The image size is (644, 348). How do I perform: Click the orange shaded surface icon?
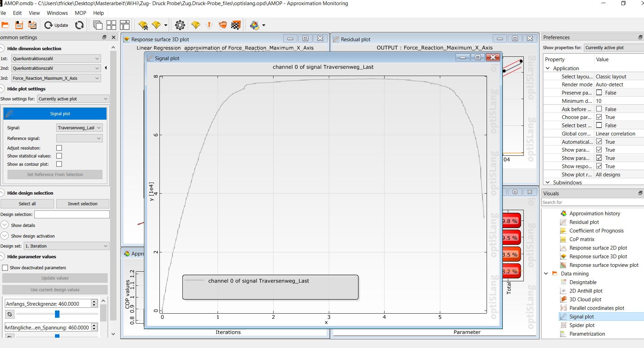223,25
